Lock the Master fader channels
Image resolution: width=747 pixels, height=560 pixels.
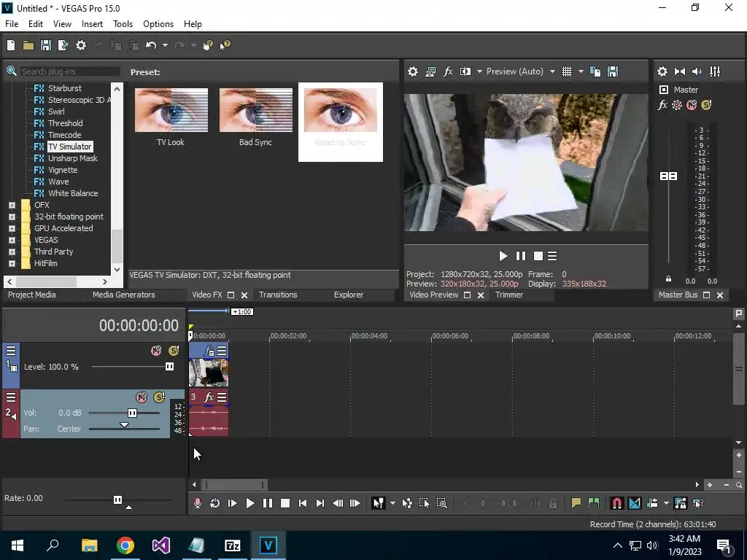coord(668,279)
